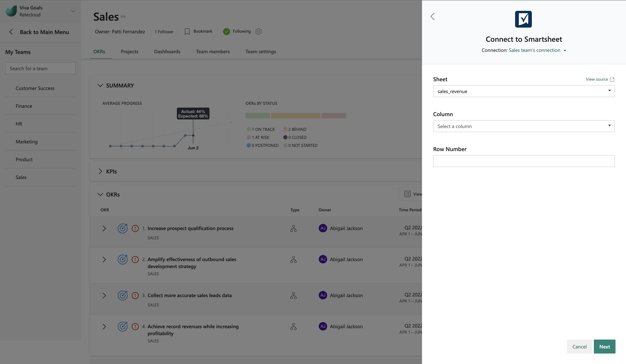Open the Team members tab
626x364 pixels.
click(x=213, y=51)
